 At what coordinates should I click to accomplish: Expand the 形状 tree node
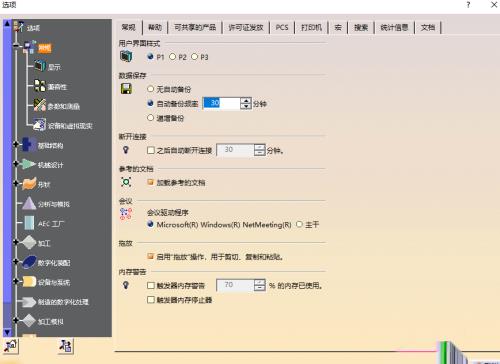click(16, 183)
